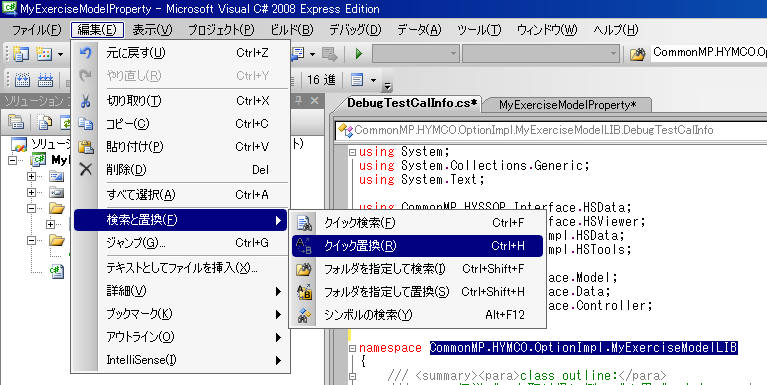The width and height of the screenshot is (767, 385).
Task: Choose テキストとしてファイルを挿入(X)...
Action: click(x=181, y=268)
